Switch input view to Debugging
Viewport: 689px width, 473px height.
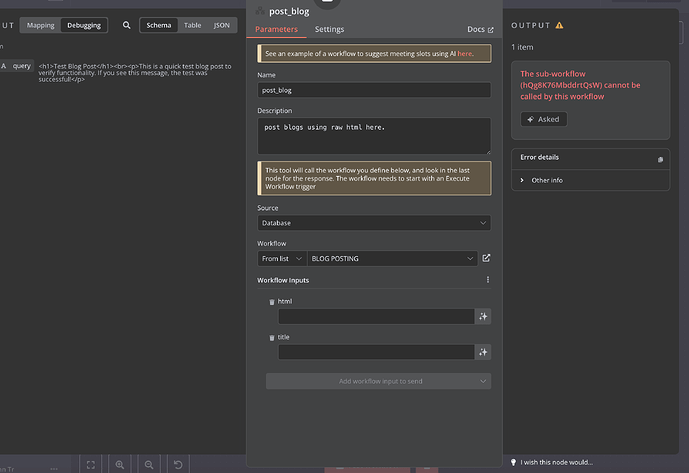pyautogui.click(x=84, y=25)
